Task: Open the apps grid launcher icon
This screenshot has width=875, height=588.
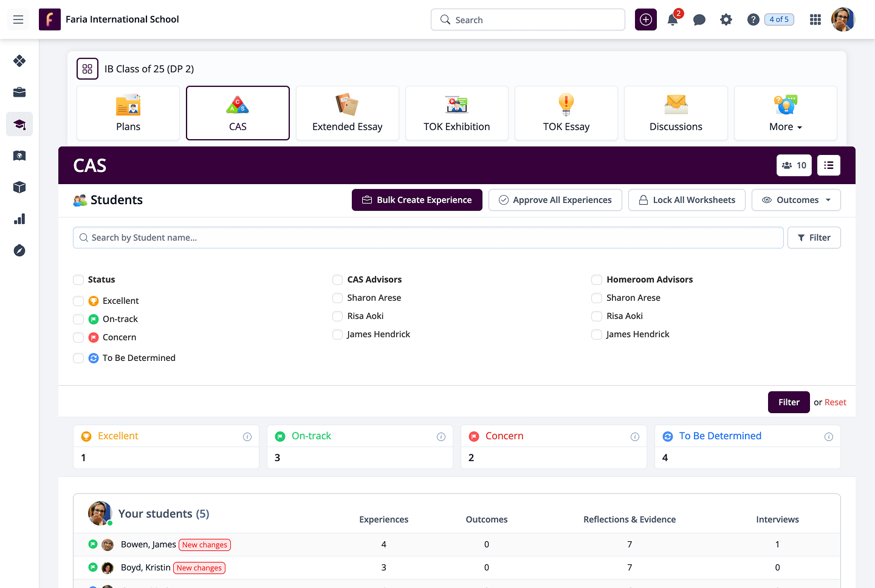Action: (x=815, y=20)
